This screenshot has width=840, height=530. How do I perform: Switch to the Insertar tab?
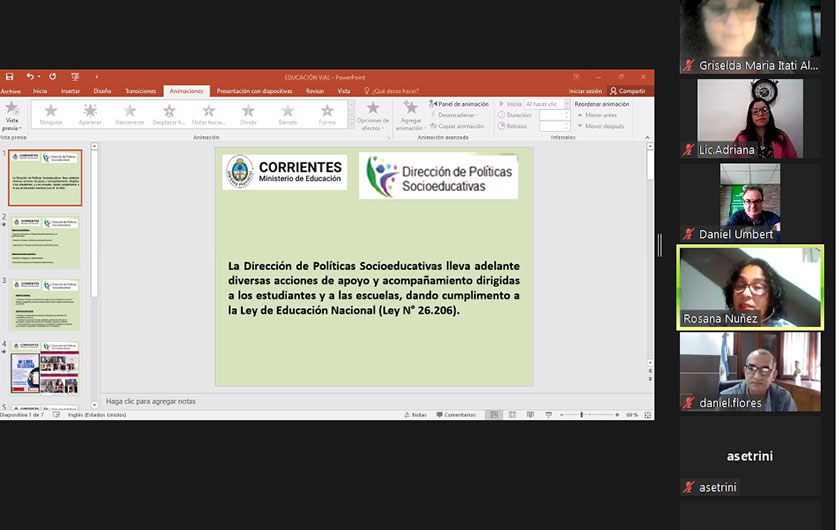pyautogui.click(x=70, y=91)
